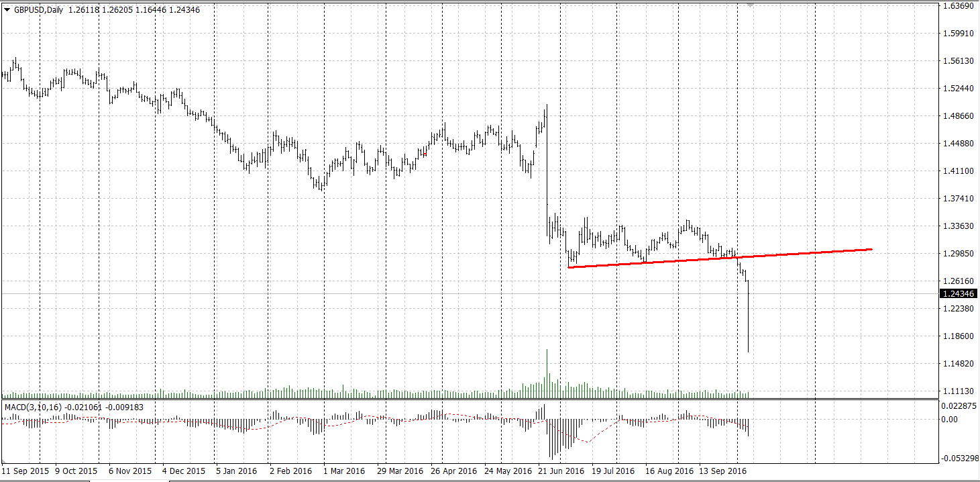Click the 1.44880 price level value
The height and width of the screenshot is (482, 980).
pos(958,143)
